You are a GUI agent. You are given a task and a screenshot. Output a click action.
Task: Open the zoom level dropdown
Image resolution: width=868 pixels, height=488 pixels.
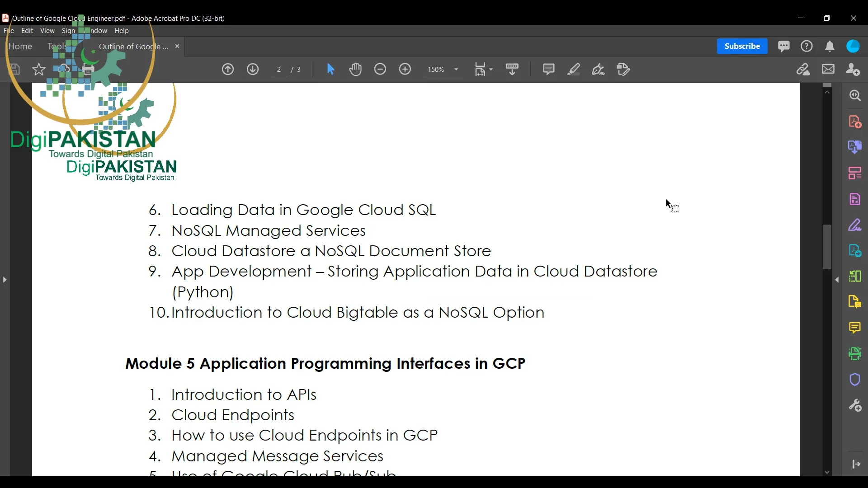pos(456,70)
